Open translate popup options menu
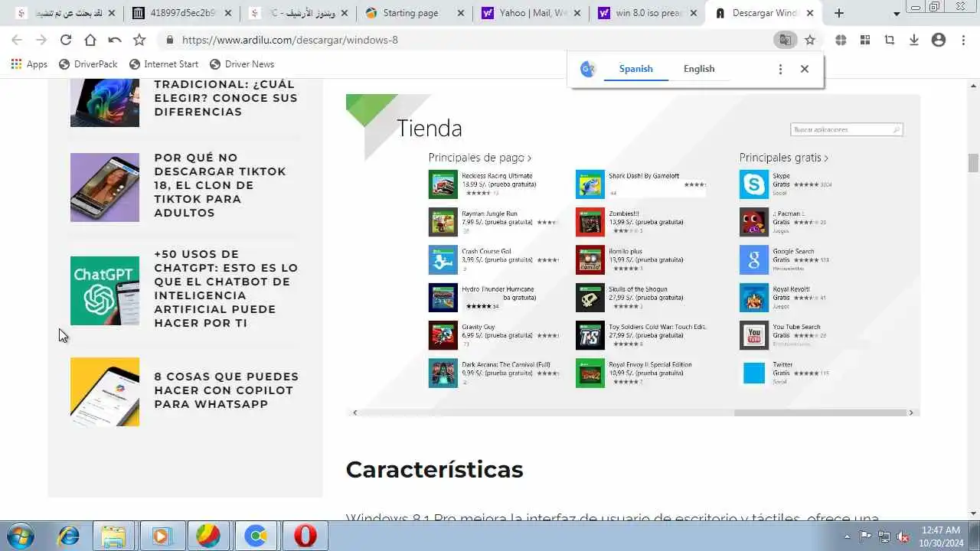The width and height of the screenshot is (980, 551). click(780, 69)
